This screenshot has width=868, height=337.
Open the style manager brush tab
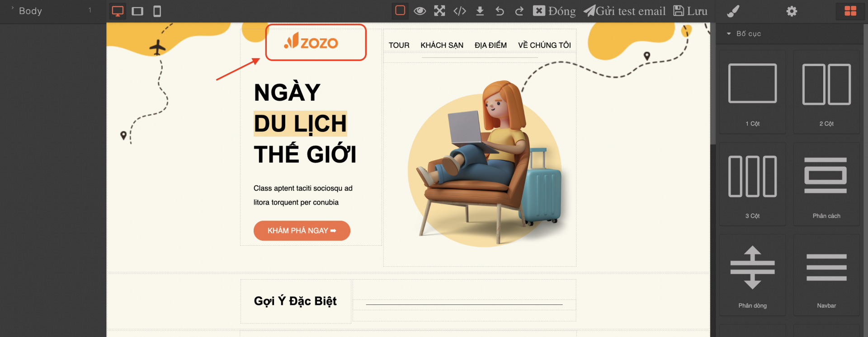point(733,11)
